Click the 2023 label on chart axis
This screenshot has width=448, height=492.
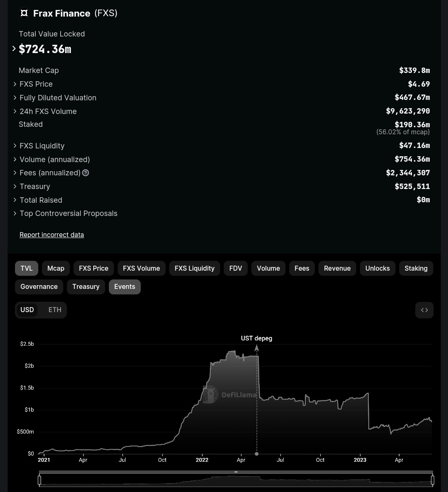point(360,460)
